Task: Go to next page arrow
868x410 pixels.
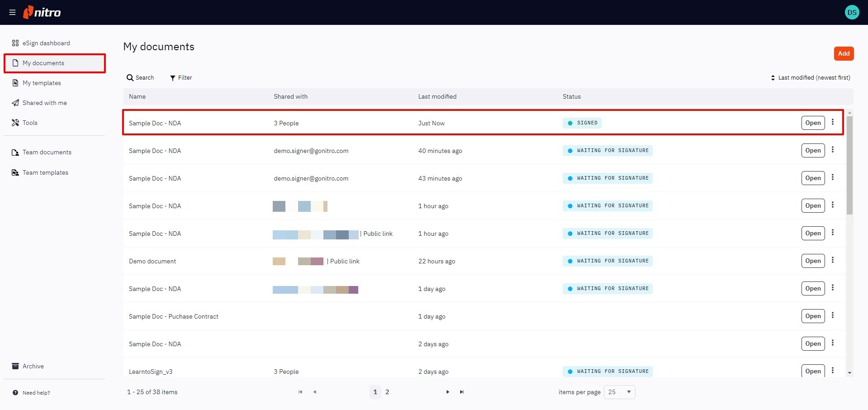Action: coord(448,392)
